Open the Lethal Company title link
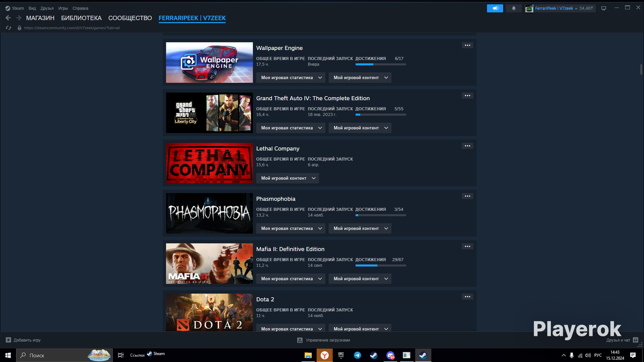The image size is (644, 362). pyautogui.click(x=278, y=149)
